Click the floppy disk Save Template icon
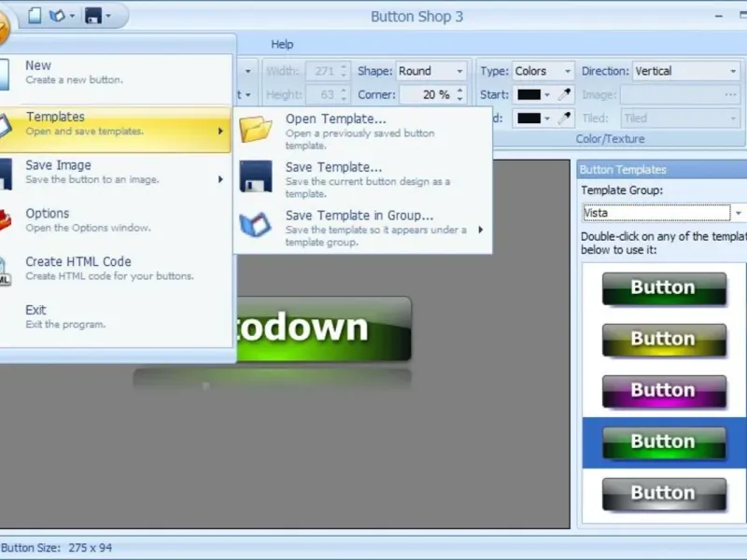 pos(256,176)
